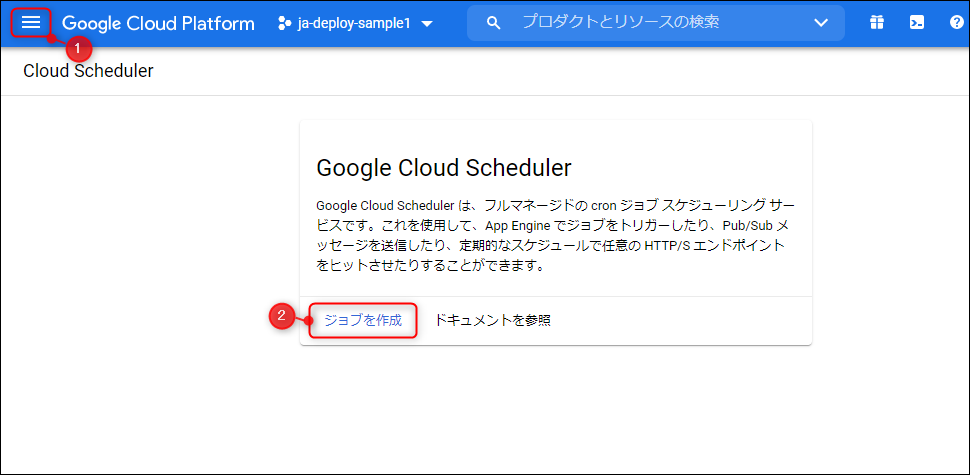The image size is (970, 475).
Task: Open the ドキュメントを参照 link
Action: tap(492, 320)
